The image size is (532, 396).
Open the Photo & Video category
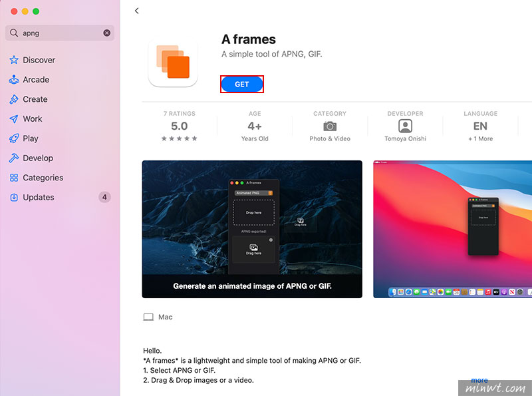330,138
